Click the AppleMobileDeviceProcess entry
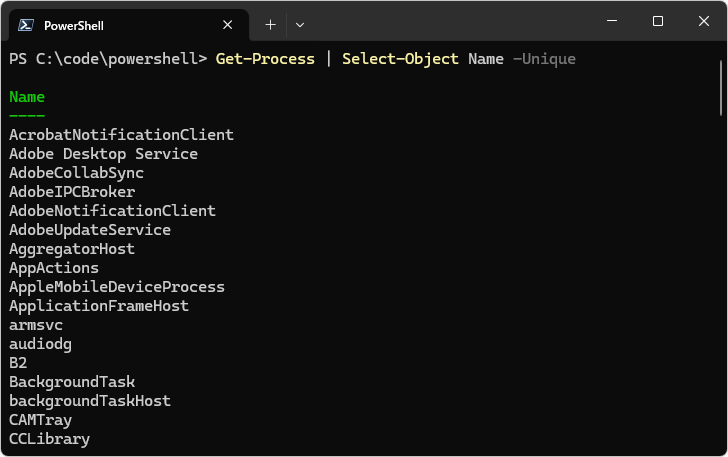Screen dimensions: 728x457 tap(117, 287)
